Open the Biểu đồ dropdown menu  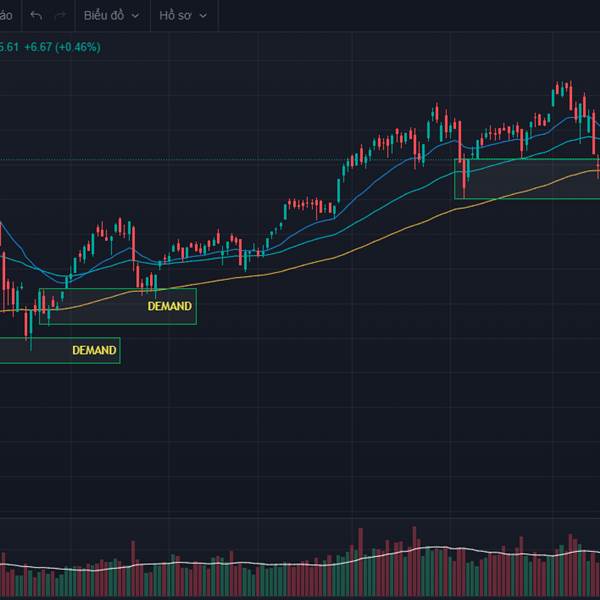click(x=111, y=16)
